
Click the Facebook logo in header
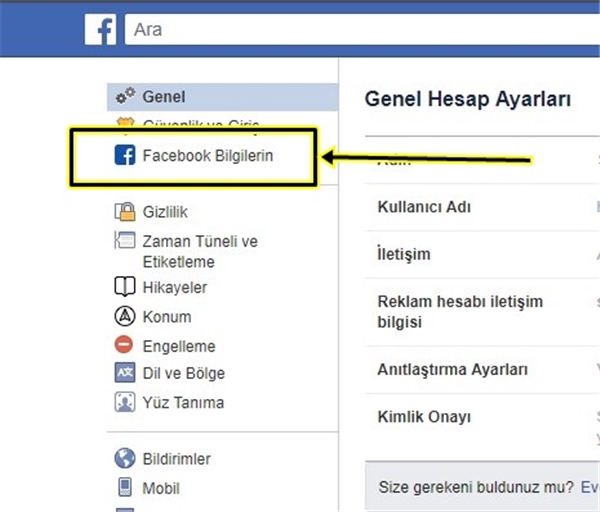point(100,30)
